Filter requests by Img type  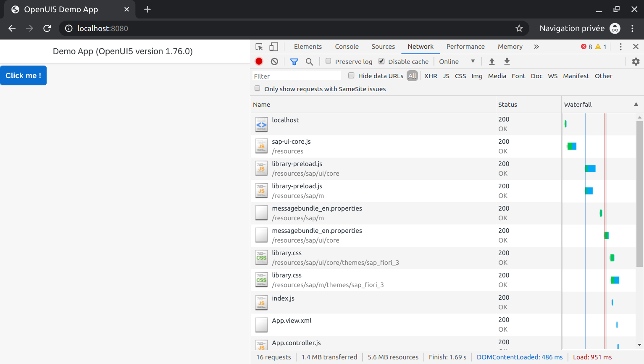tap(477, 76)
